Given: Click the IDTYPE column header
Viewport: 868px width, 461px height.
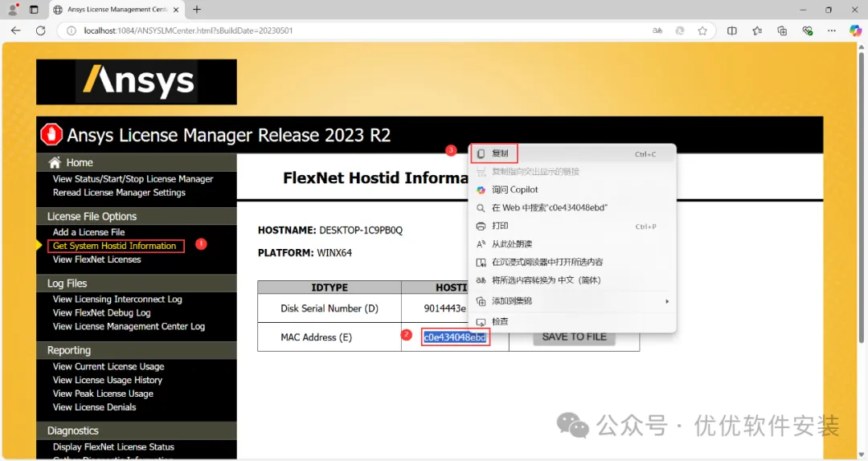Looking at the screenshot, I should (x=330, y=288).
